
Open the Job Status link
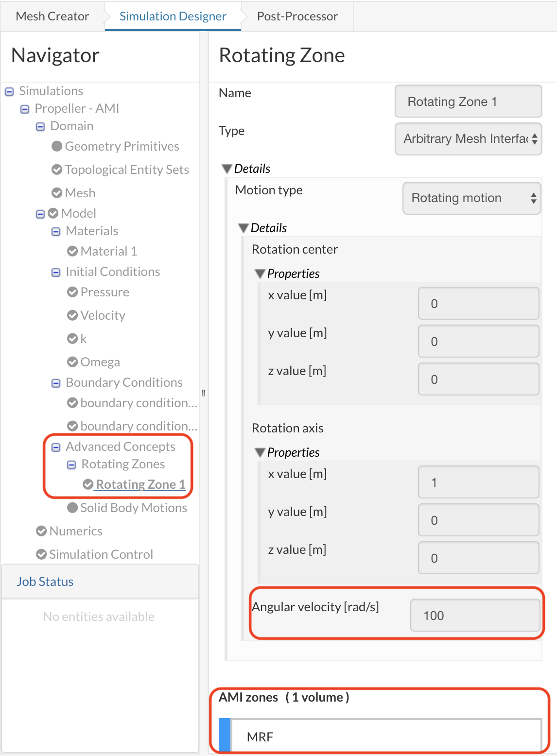tap(45, 582)
